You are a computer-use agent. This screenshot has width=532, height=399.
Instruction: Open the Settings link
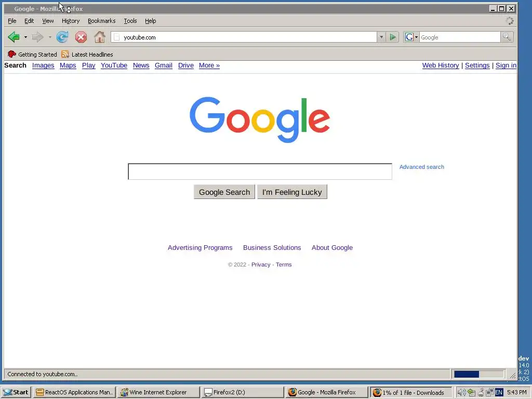coord(477,65)
